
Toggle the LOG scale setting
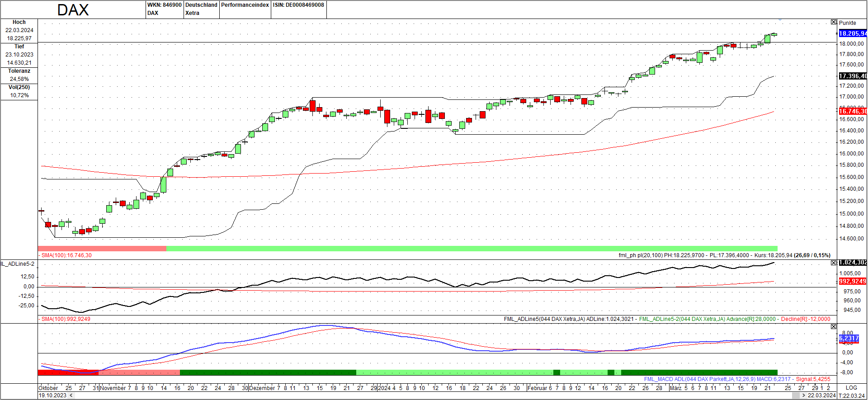click(x=851, y=388)
